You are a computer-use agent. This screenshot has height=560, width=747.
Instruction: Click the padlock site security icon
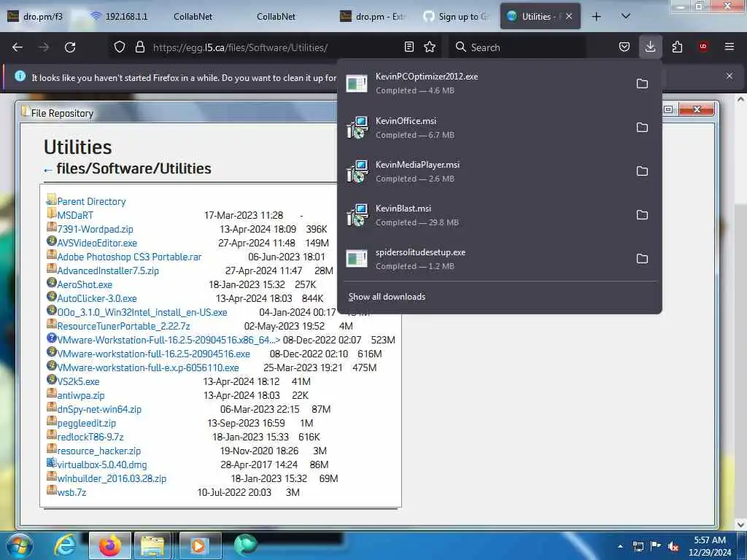coord(139,47)
